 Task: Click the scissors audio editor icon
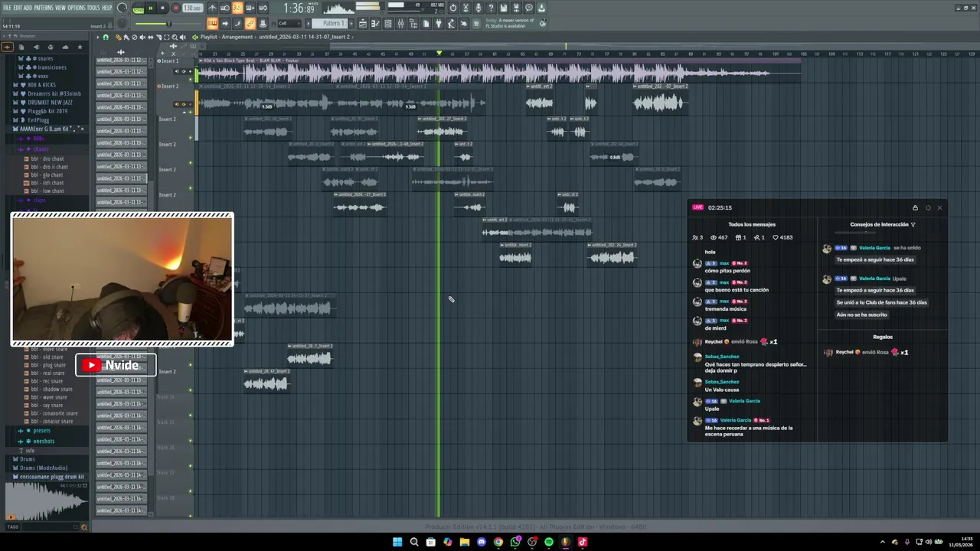(x=465, y=8)
